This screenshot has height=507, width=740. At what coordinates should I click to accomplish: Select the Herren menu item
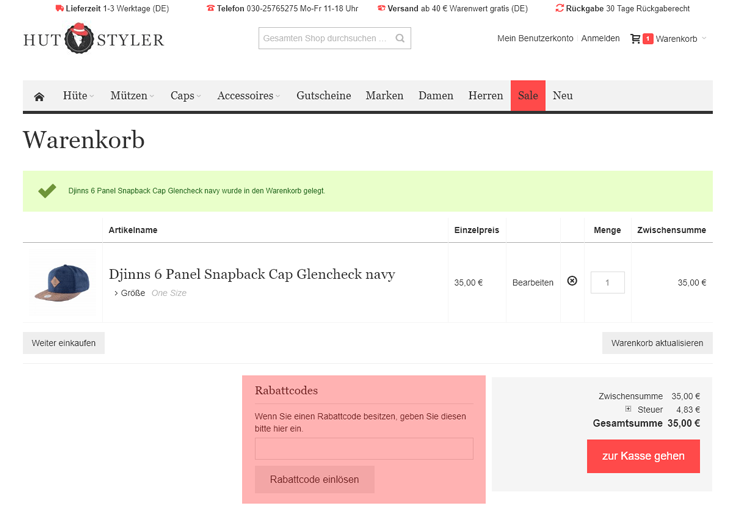pos(486,95)
